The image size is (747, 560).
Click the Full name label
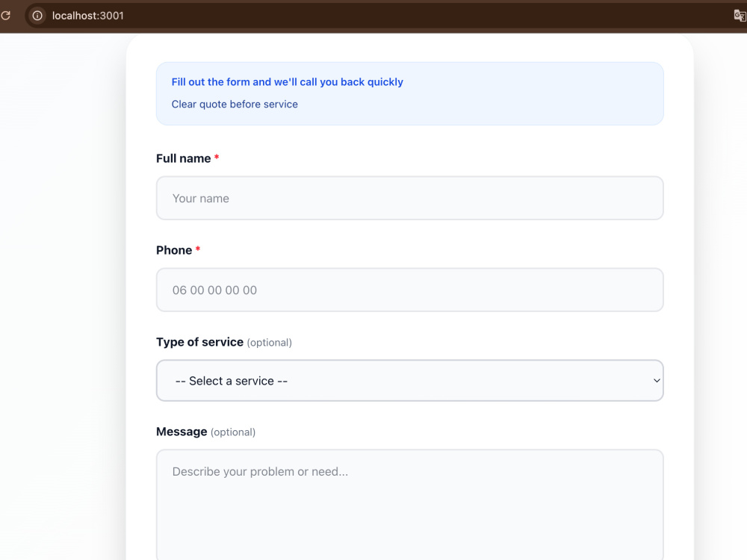(184, 158)
